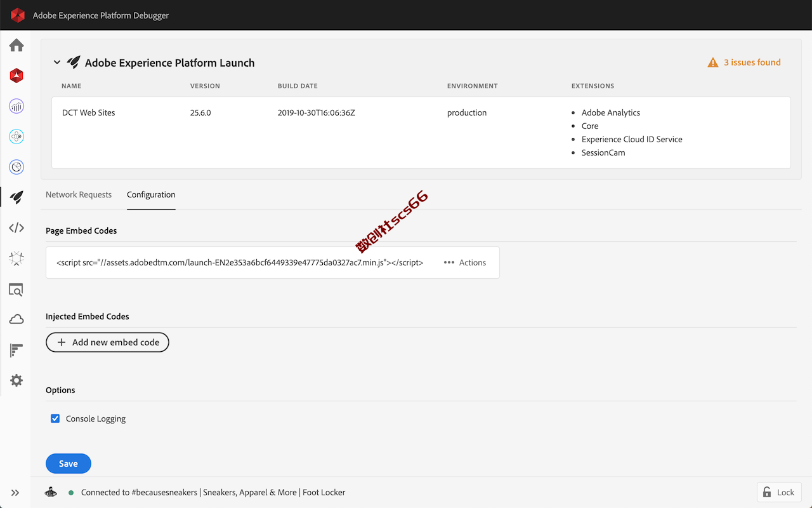
Task: Collapse the Adobe Experience Platform Launch section
Action: pyautogui.click(x=57, y=62)
